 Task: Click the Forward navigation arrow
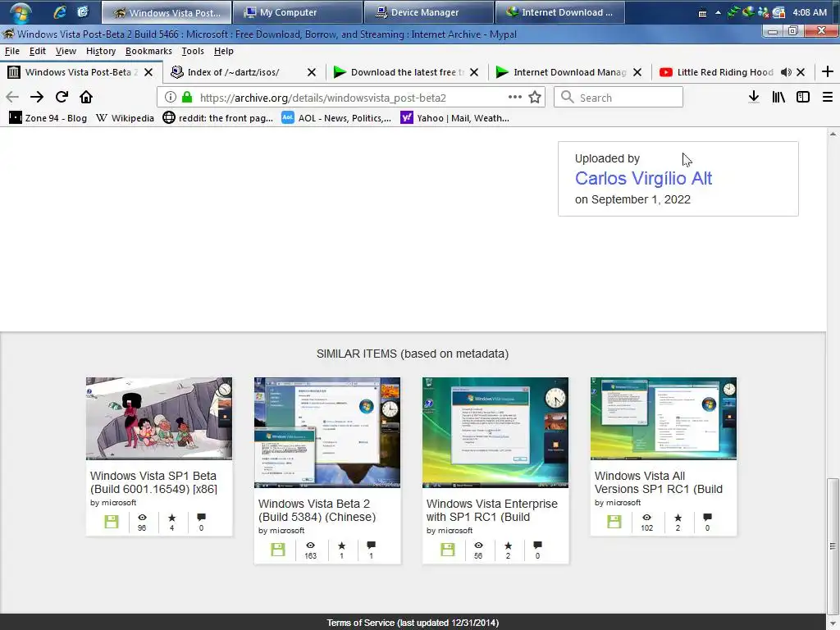tap(37, 97)
